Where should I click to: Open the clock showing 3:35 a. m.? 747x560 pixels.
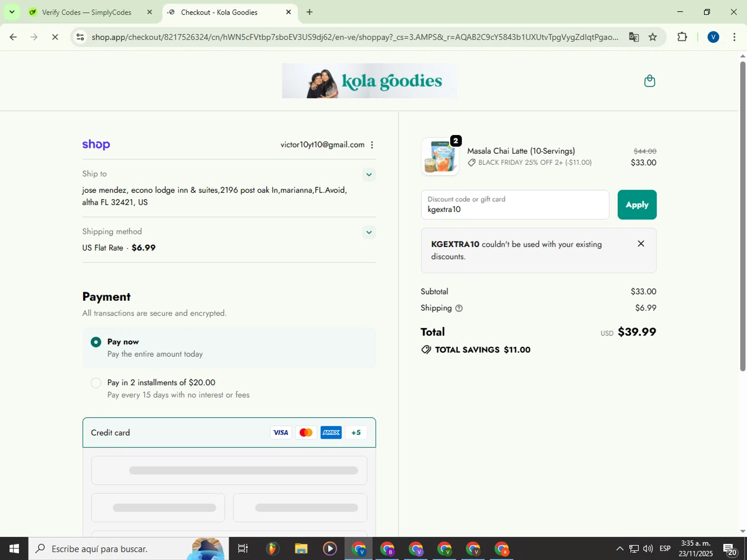tap(696, 549)
